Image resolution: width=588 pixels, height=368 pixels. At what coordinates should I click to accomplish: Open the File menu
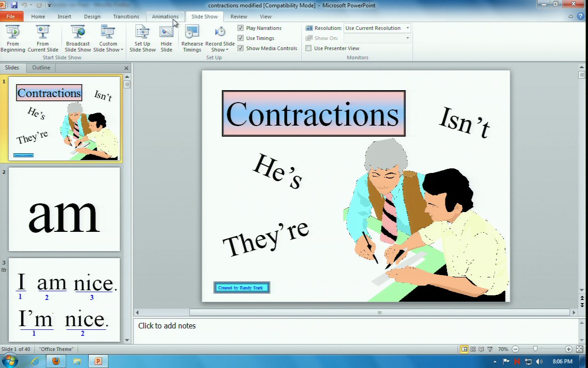coord(11,17)
